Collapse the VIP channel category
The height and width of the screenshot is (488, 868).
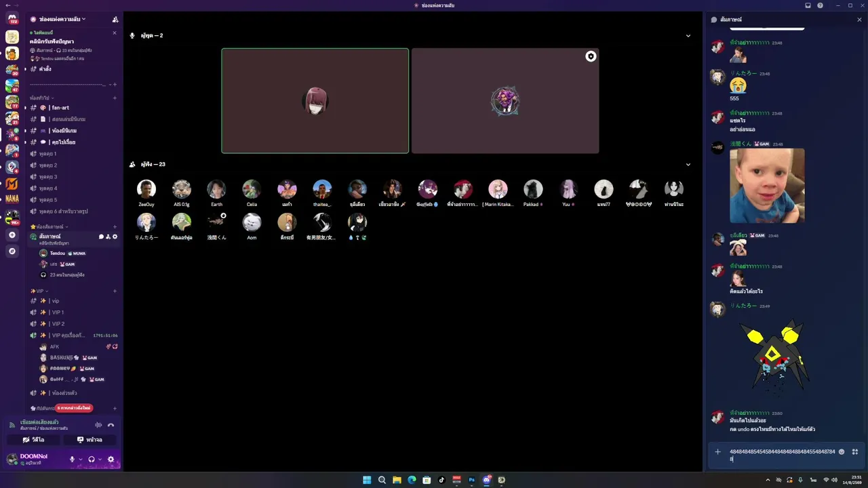click(x=39, y=291)
